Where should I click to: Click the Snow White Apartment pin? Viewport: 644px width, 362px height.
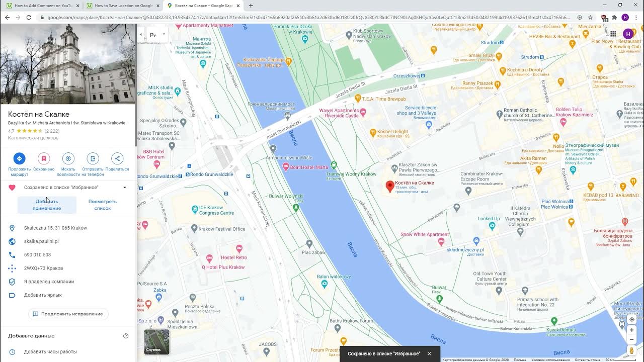tap(441, 242)
